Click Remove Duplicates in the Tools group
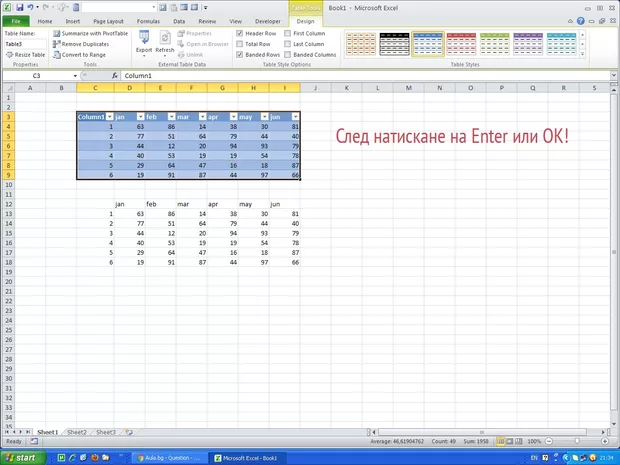Screen dimensions: 620x465 [85, 44]
